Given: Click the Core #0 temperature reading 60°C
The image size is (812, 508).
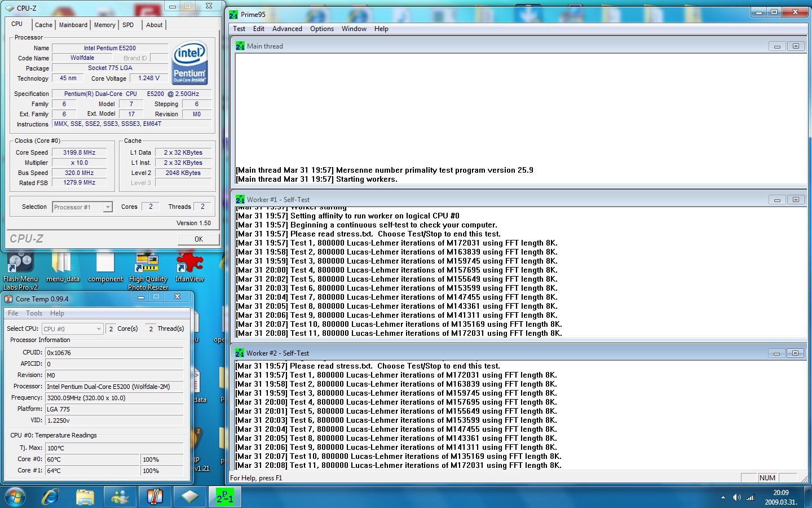Looking at the screenshot, I should tap(92, 459).
